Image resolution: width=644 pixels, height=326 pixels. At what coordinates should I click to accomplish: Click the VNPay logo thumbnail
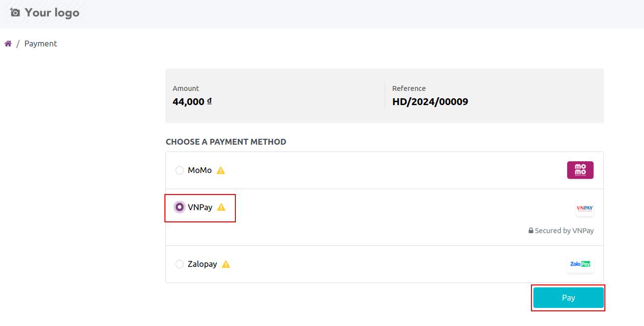pyautogui.click(x=584, y=208)
